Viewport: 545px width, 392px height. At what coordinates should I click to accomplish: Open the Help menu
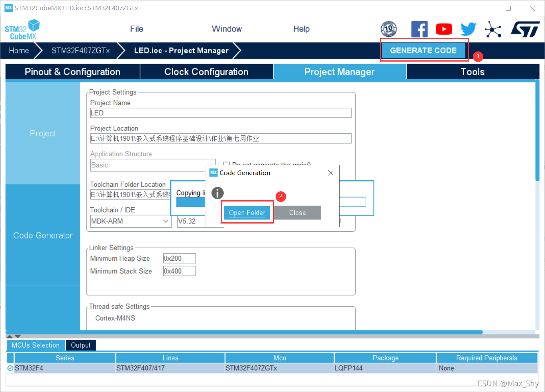[x=301, y=29]
